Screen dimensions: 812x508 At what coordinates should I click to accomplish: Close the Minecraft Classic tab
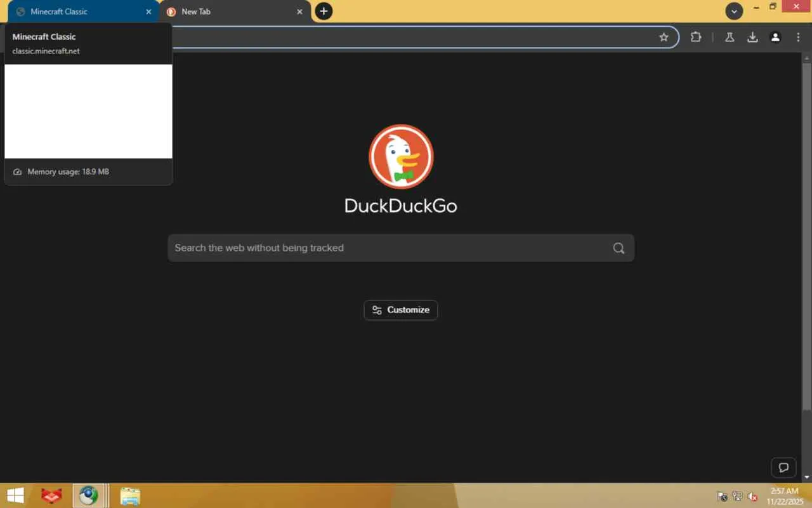pyautogui.click(x=148, y=11)
